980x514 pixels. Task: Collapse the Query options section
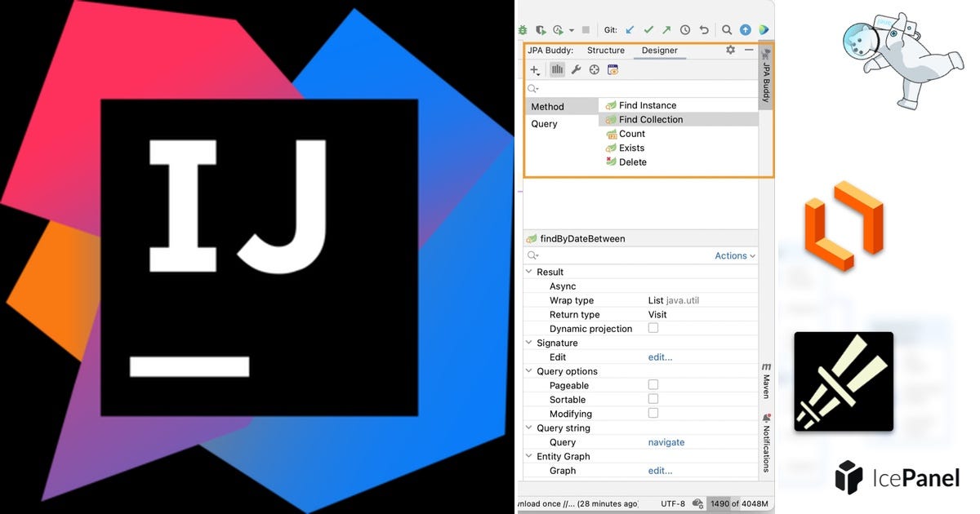tap(529, 370)
